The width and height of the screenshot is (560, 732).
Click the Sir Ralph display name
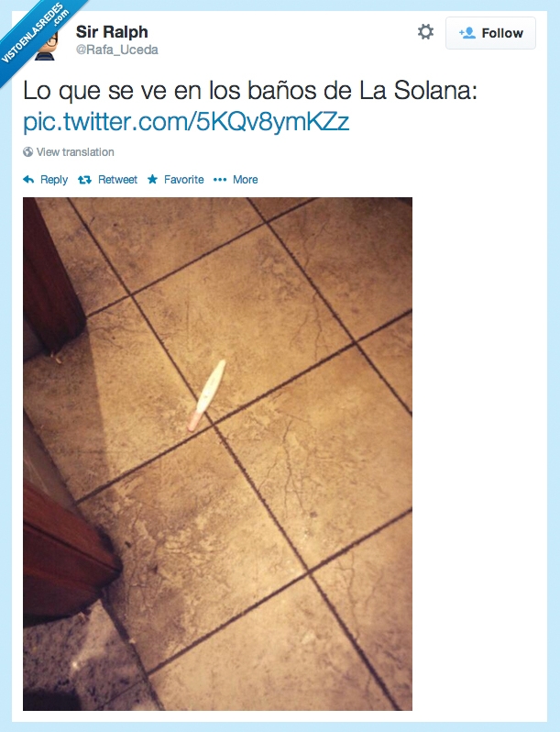[112, 32]
